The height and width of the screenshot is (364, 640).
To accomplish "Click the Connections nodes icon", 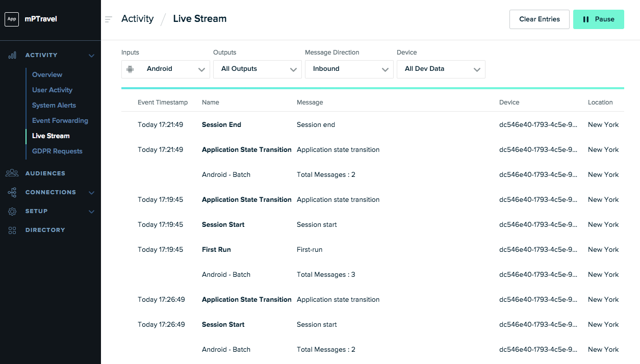I will (x=12, y=192).
